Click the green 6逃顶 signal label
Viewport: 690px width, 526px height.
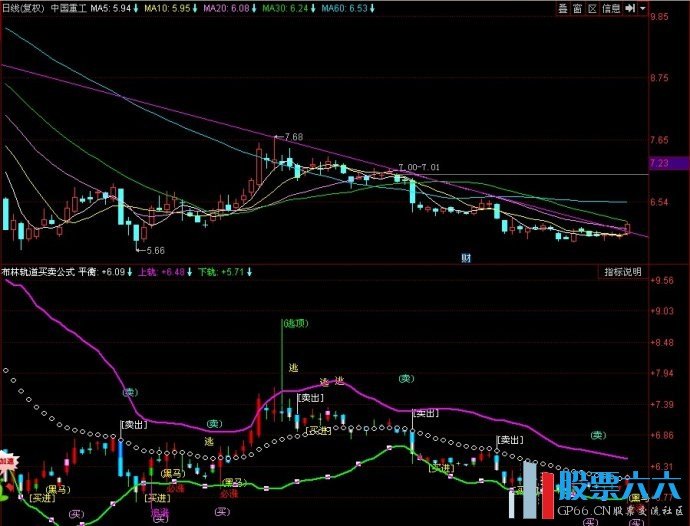[294, 324]
